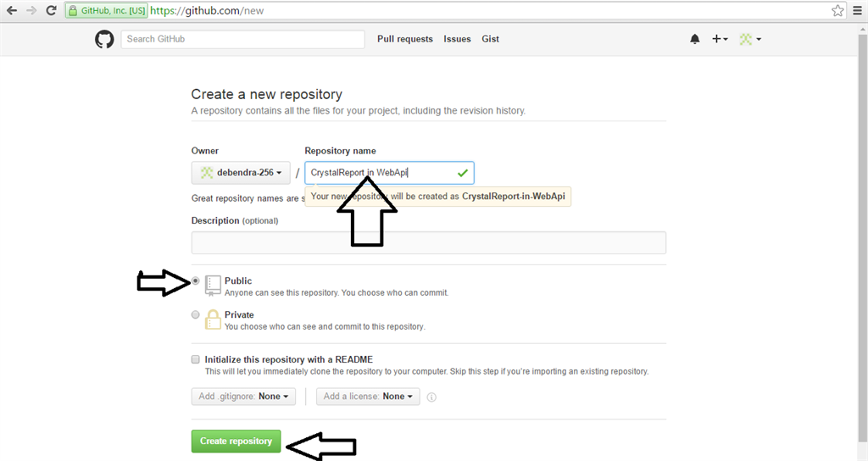Open Chrome hamburger menu
868x461 pixels.
[857, 10]
